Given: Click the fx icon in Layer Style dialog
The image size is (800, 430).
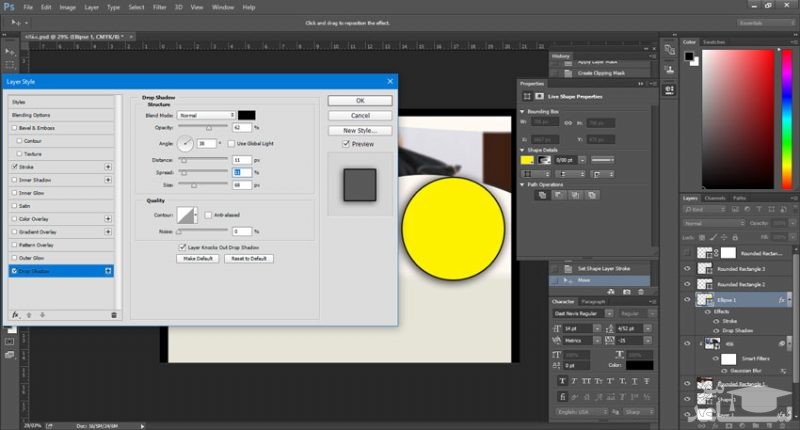Looking at the screenshot, I should click(16, 314).
